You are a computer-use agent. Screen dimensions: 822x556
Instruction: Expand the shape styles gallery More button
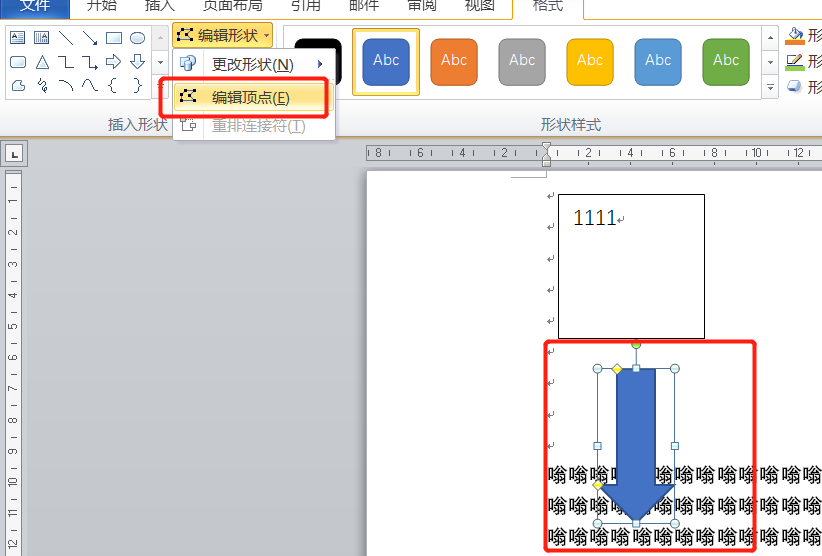point(770,88)
